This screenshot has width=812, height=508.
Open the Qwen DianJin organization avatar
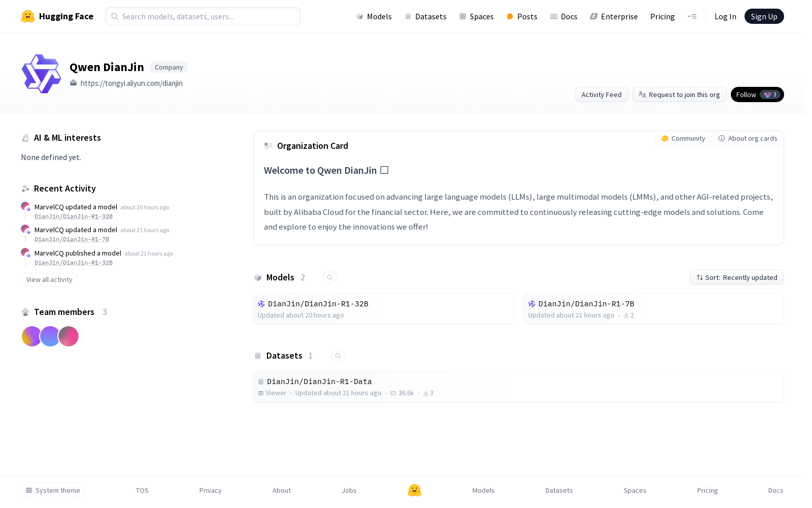[42, 74]
